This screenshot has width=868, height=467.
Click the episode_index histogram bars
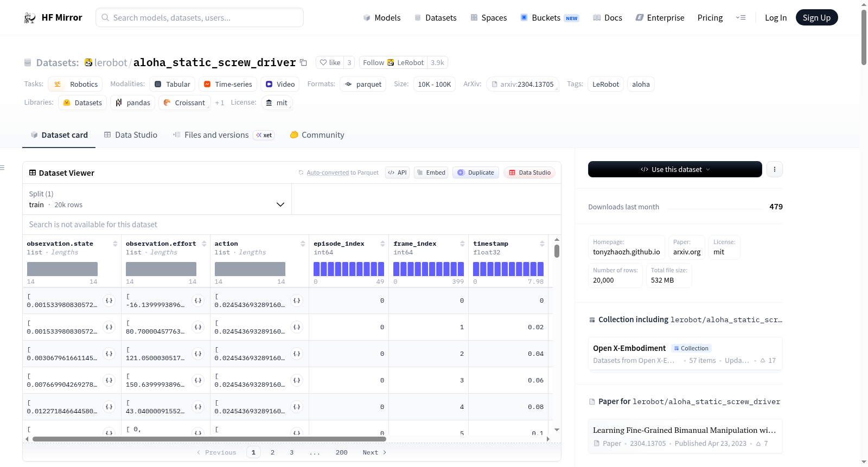tap(349, 269)
